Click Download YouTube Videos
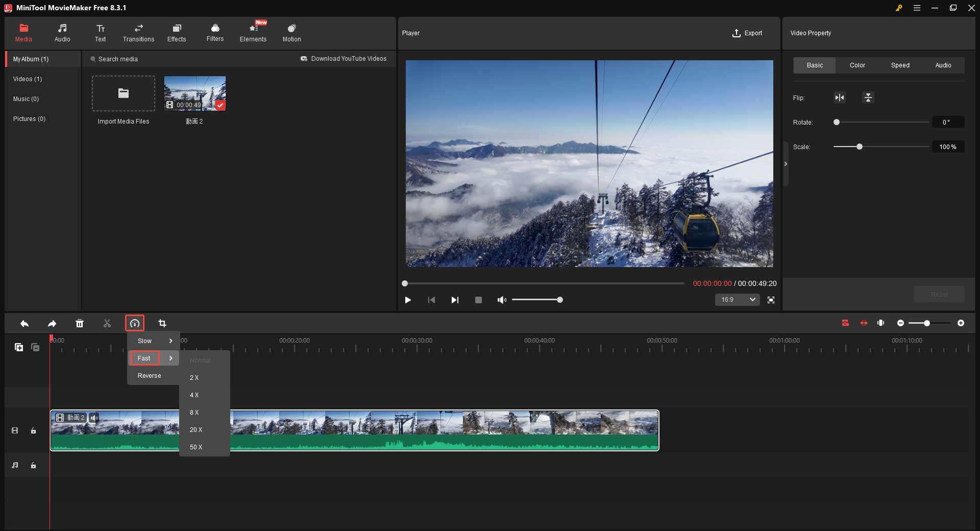Screen dimensions: 980x531 [344, 58]
